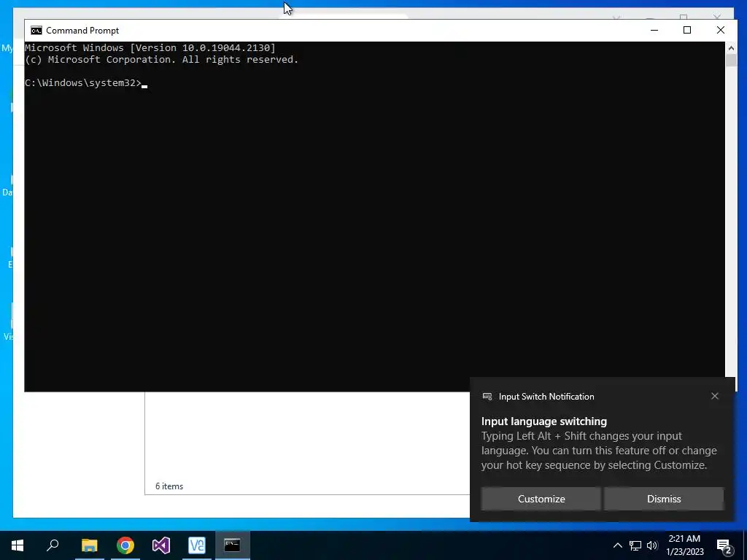Open taskbar search magnifier

coord(53,545)
